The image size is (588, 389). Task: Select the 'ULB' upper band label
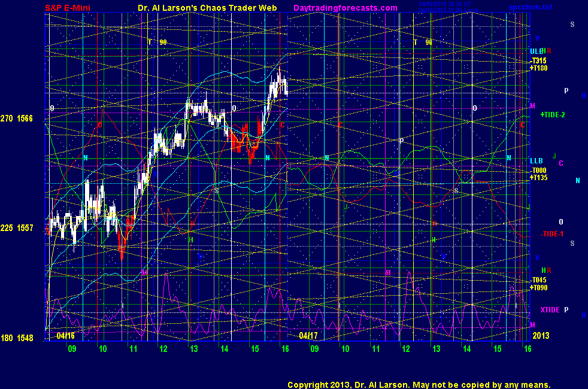(536, 51)
